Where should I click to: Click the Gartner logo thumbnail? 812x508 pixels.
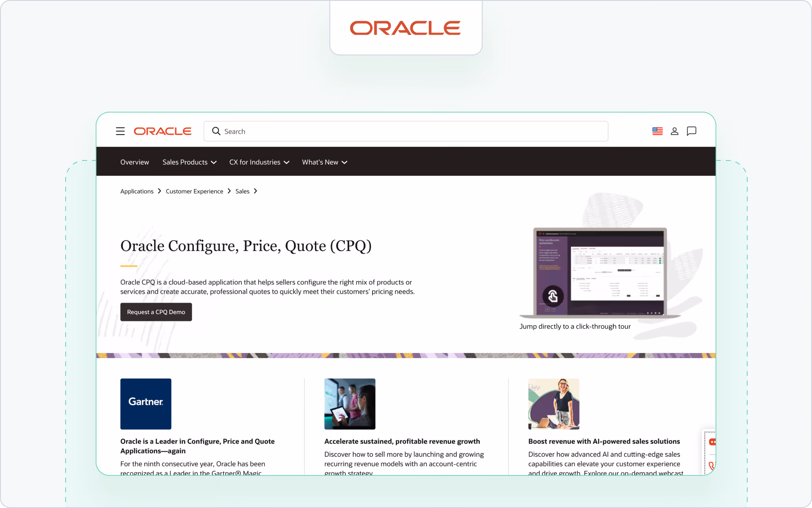[x=146, y=404]
